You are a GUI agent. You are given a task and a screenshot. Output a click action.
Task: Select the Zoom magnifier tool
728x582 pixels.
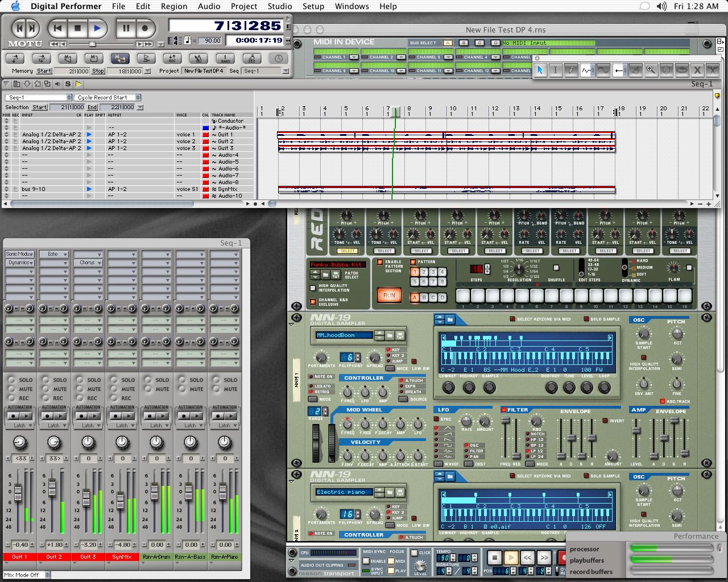[x=650, y=70]
